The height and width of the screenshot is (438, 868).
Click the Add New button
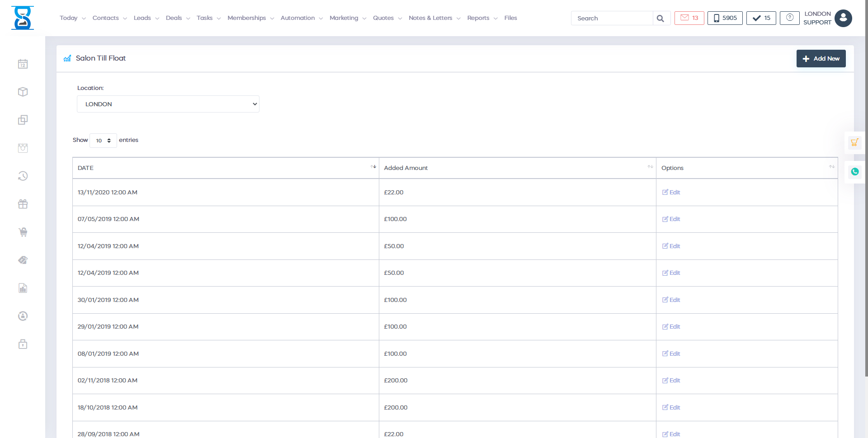pyautogui.click(x=821, y=59)
